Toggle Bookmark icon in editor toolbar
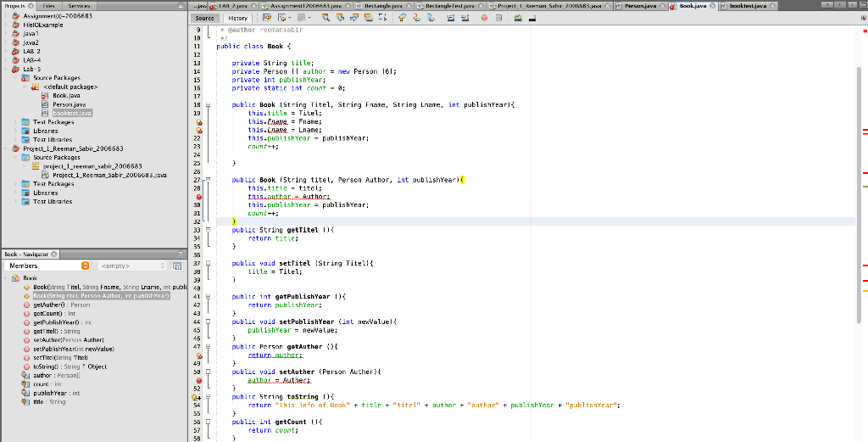The height and width of the screenshot is (442, 868). tap(431, 18)
